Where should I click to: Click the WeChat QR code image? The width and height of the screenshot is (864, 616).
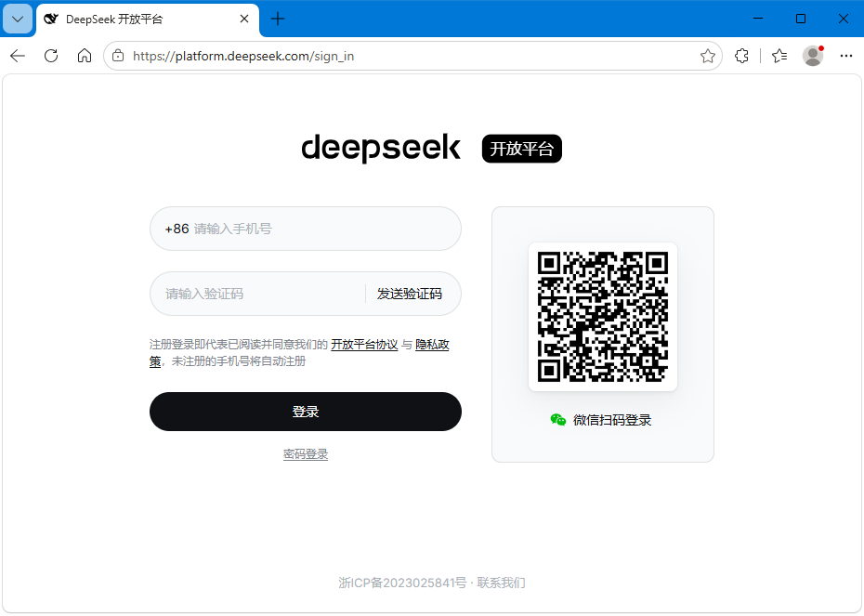(603, 317)
